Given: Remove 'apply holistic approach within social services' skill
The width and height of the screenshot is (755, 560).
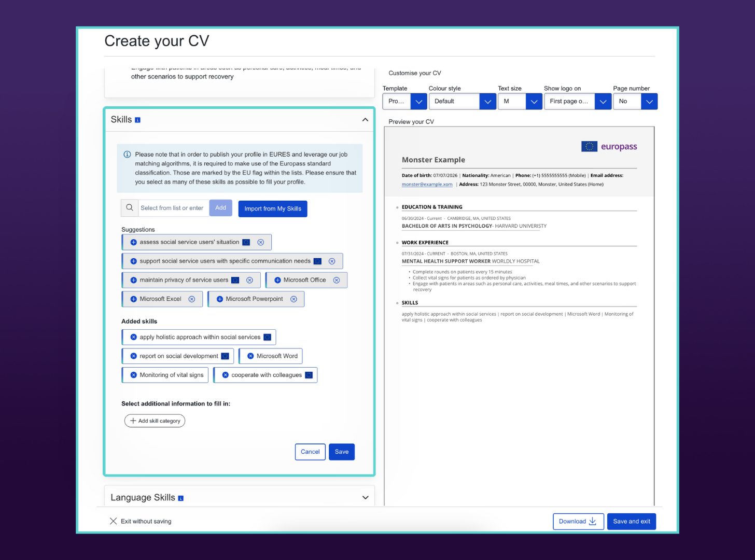Looking at the screenshot, I should coord(133,337).
